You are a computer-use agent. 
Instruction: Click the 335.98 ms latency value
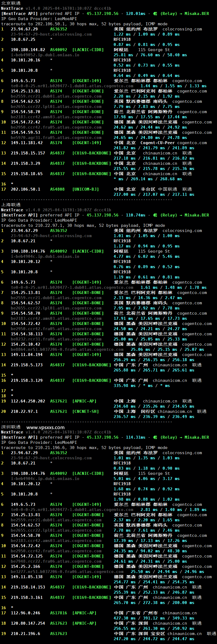coord(125,386)
